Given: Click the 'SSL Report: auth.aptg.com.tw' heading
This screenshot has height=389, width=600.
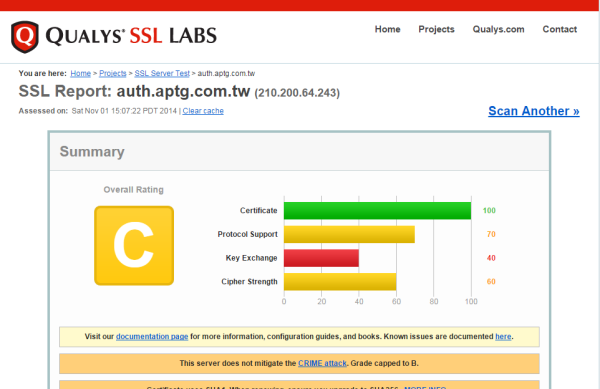Looking at the screenshot, I should coord(134,92).
